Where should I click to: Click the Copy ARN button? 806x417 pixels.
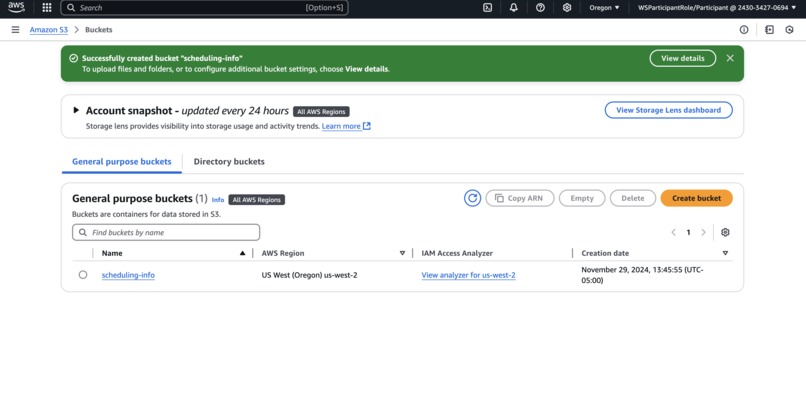520,198
